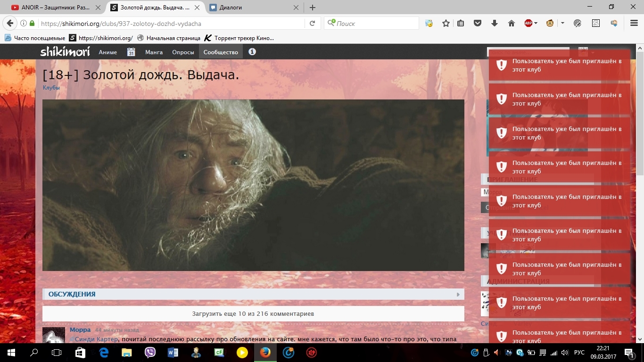Open the Манга menu item
Image resolution: width=644 pixels, height=362 pixels.
pos(154,52)
